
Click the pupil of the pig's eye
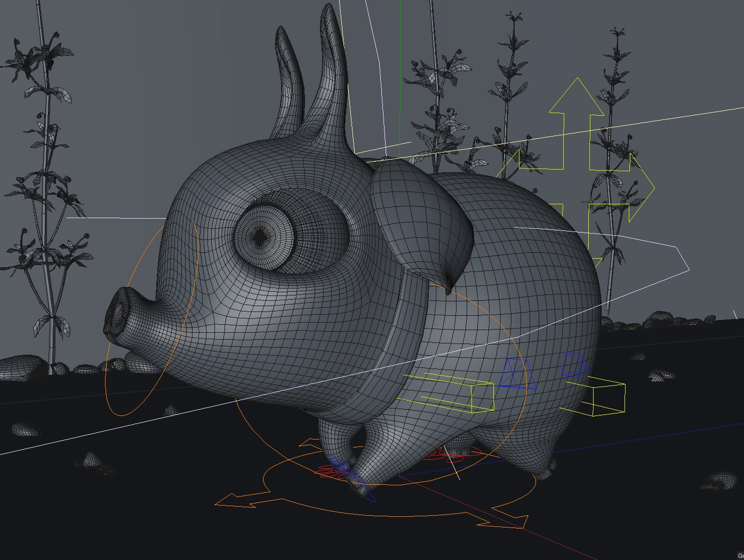click(260, 236)
